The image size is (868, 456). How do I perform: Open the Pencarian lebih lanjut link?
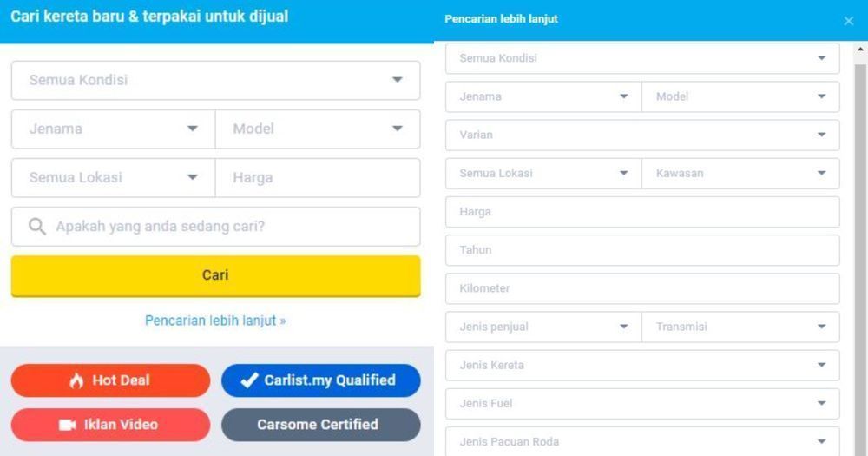click(215, 321)
